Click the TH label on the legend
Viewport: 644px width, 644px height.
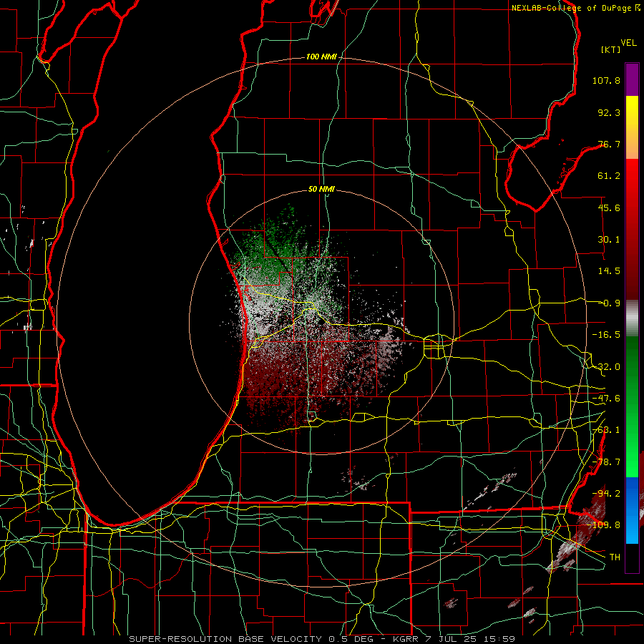coord(615,557)
